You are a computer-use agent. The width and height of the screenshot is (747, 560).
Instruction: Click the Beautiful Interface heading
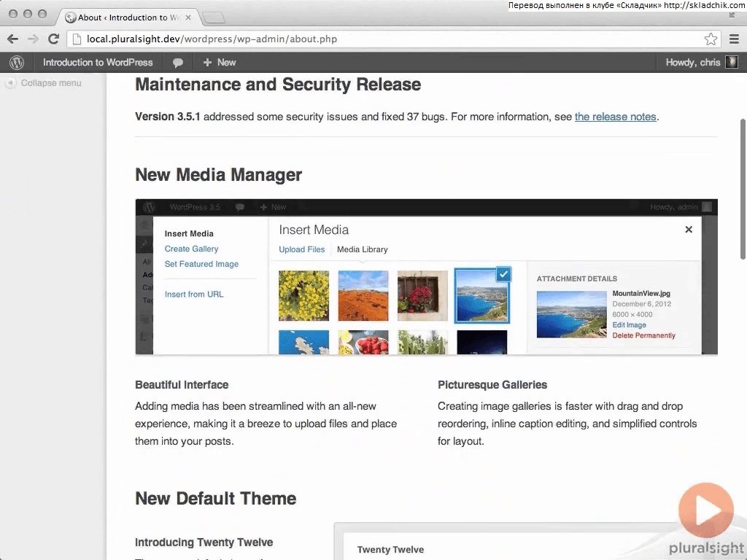[182, 385]
